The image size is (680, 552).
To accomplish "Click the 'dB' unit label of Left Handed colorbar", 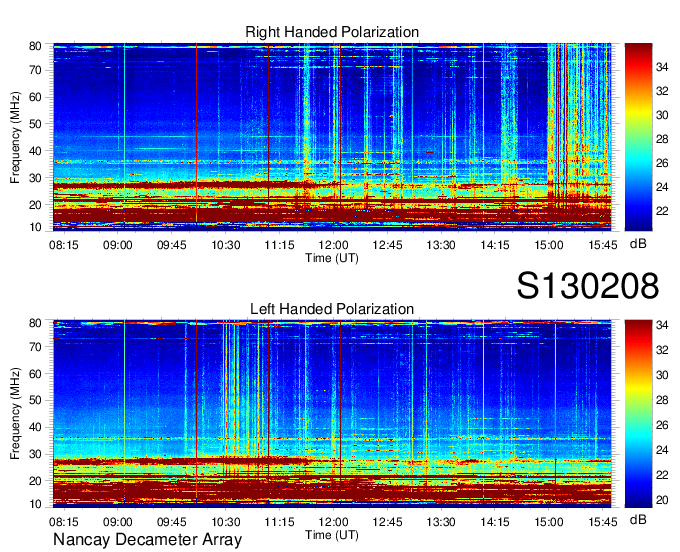I will pos(638,519).
